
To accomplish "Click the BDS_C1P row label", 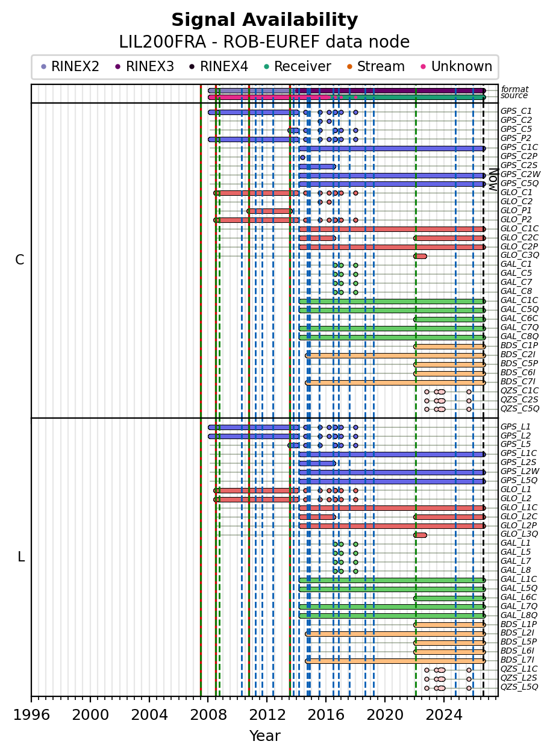I will (519, 346).
